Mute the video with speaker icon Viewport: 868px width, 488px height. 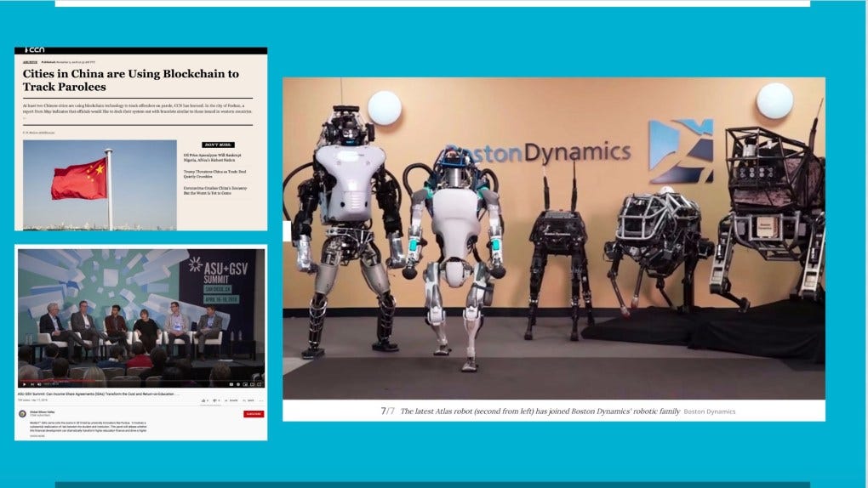(39, 384)
